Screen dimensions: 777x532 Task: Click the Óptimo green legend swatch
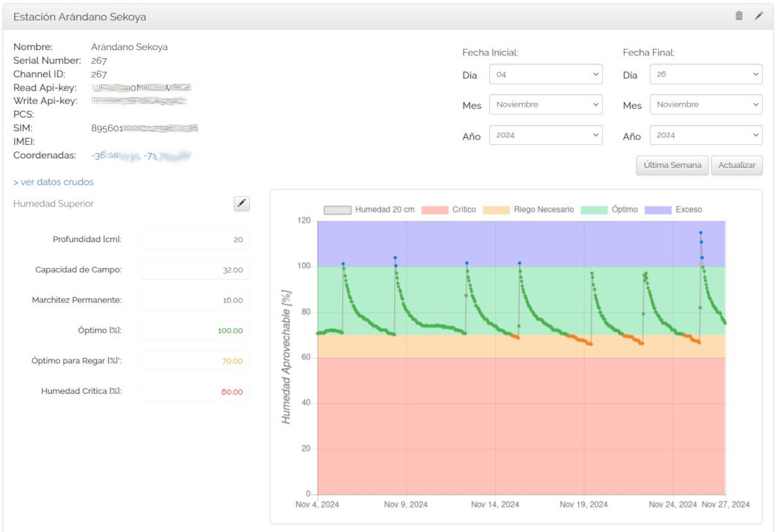593,210
